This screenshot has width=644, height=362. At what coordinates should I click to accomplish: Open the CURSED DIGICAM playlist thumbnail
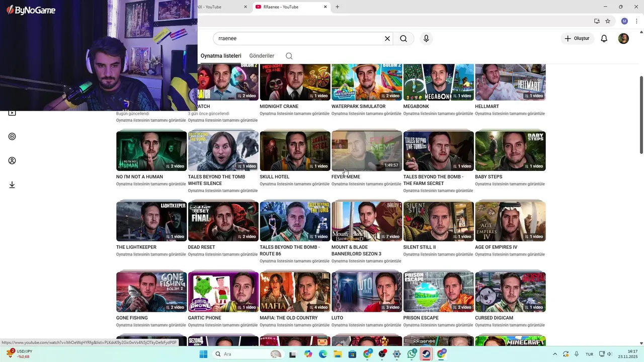point(510,292)
